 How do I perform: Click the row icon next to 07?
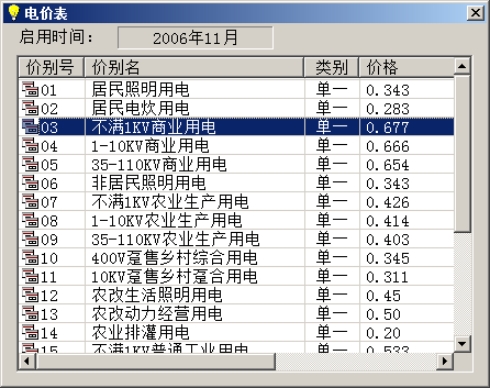[30, 201]
